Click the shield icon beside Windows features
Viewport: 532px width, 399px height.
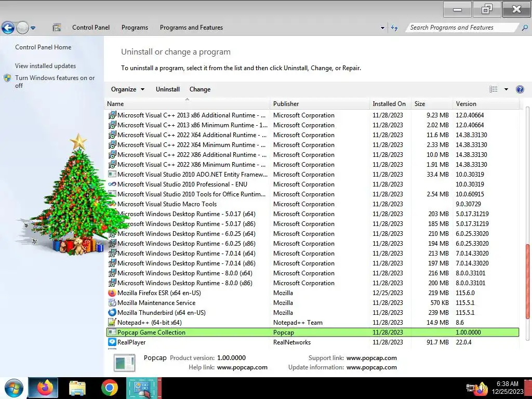tap(7, 78)
